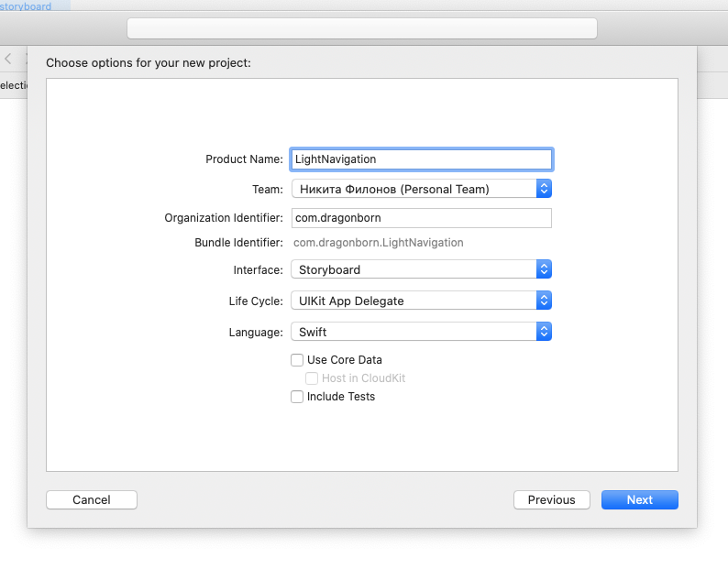
Task: Enable the Include Tests checkbox
Action: [297, 397]
